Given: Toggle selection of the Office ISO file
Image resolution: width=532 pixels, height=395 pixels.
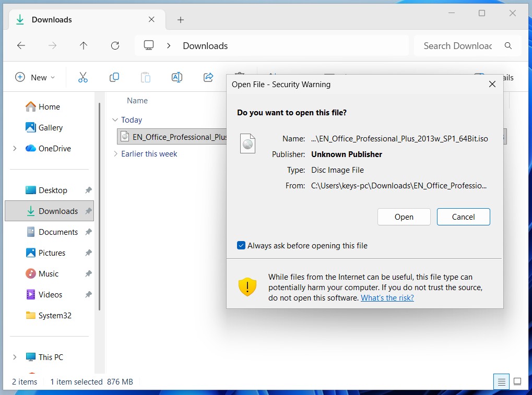Looking at the screenshot, I should (172, 137).
